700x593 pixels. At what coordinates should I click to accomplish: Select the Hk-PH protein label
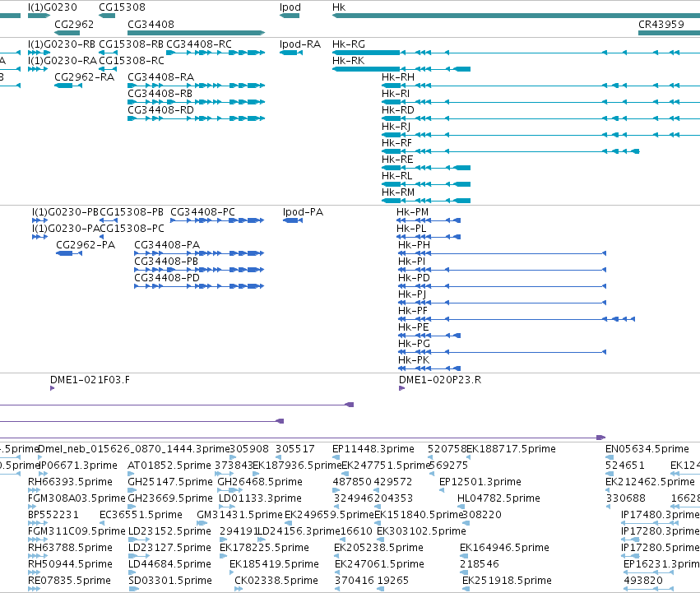pyautogui.click(x=414, y=245)
